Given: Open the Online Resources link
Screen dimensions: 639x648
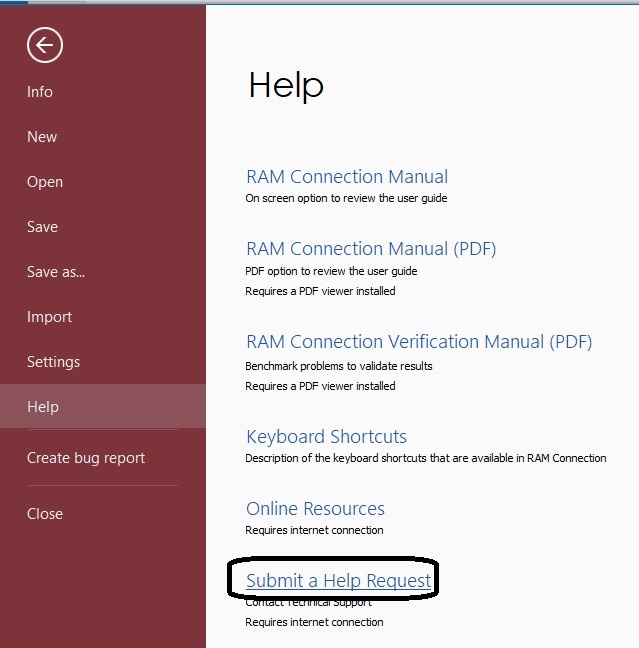Looking at the screenshot, I should point(315,509).
